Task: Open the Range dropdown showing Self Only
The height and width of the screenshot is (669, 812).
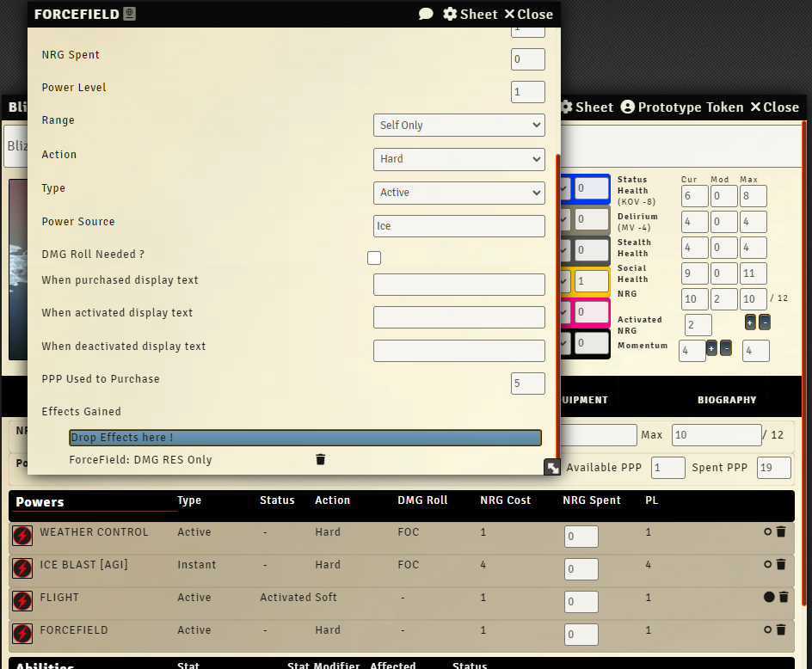Action: pyautogui.click(x=458, y=126)
